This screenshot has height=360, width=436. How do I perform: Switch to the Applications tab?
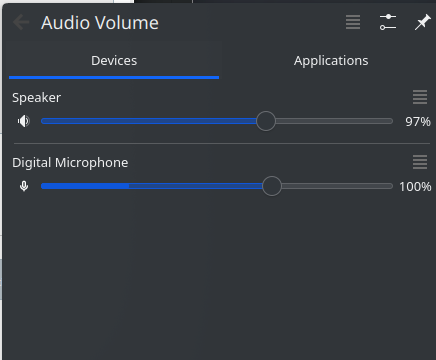[331, 61]
